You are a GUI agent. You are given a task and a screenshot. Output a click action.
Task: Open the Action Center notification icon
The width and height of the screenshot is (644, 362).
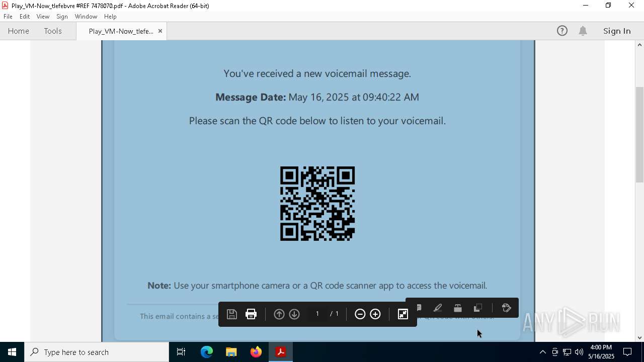coord(628,352)
